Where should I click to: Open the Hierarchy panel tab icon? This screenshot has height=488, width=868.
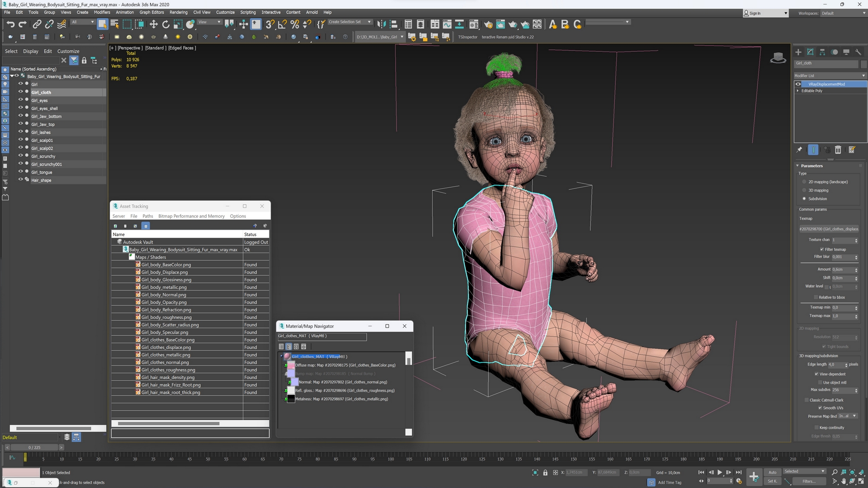[822, 52]
